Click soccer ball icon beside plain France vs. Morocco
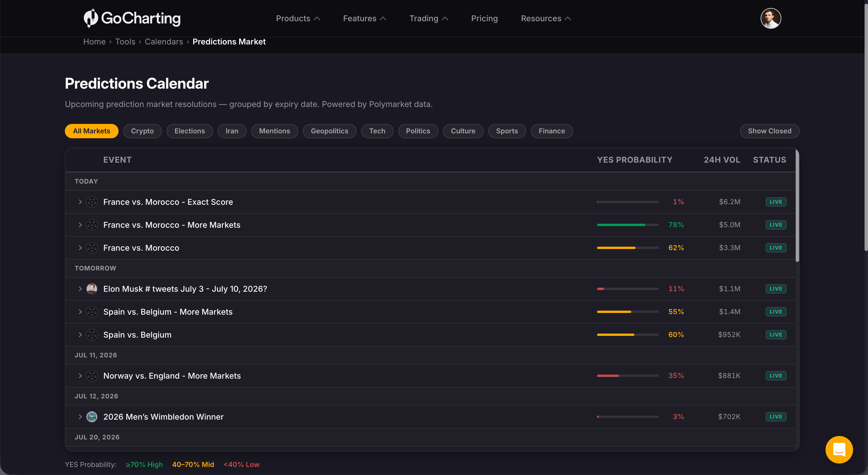The width and height of the screenshot is (868, 475). click(92, 248)
